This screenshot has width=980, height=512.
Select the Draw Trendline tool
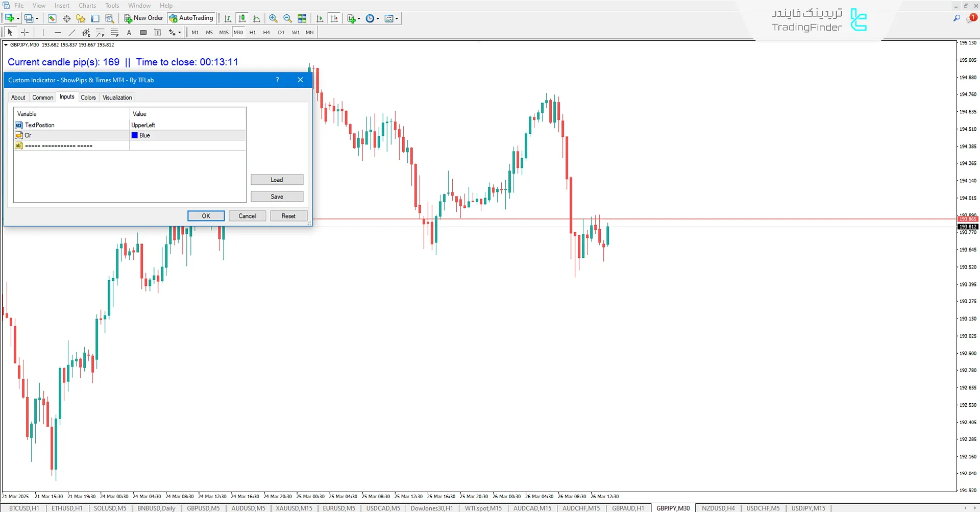pos(71,32)
